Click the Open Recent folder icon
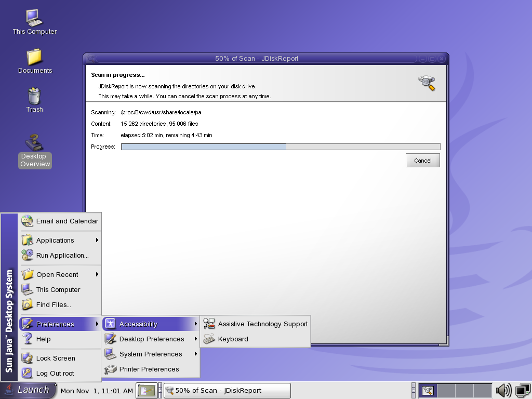 click(27, 274)
